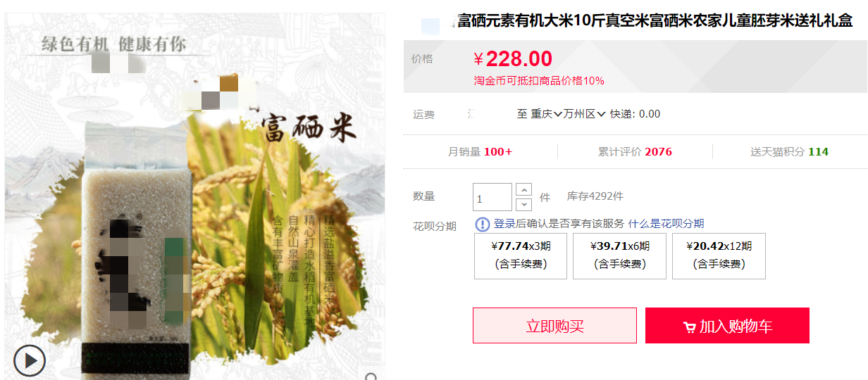Viewport: 868px width, 380px height.
Task: Play the product video on the image
Action: pos(29,361)
